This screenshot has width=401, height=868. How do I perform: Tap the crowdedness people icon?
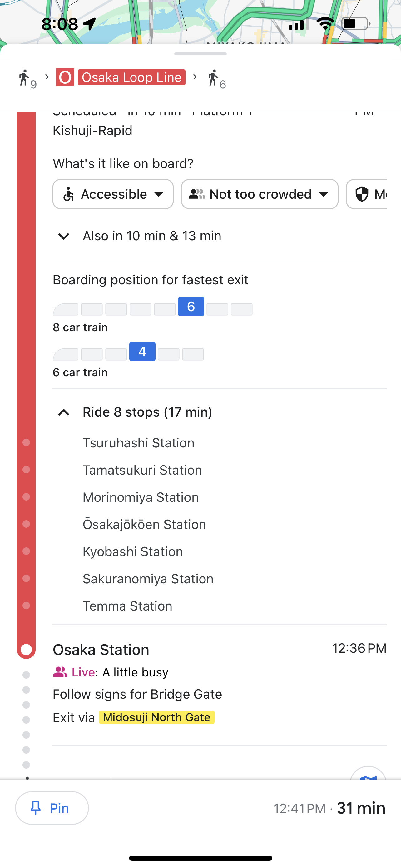click(197, 194)
